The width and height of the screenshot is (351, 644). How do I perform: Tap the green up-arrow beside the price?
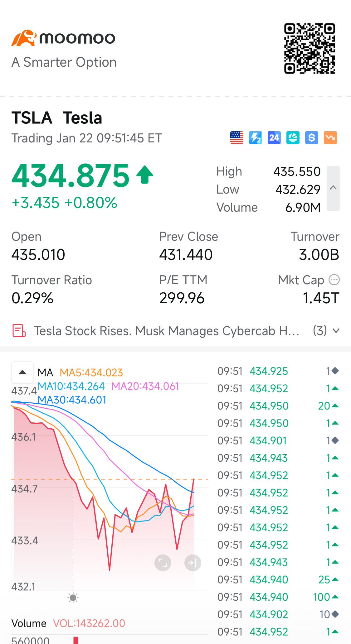145,175
